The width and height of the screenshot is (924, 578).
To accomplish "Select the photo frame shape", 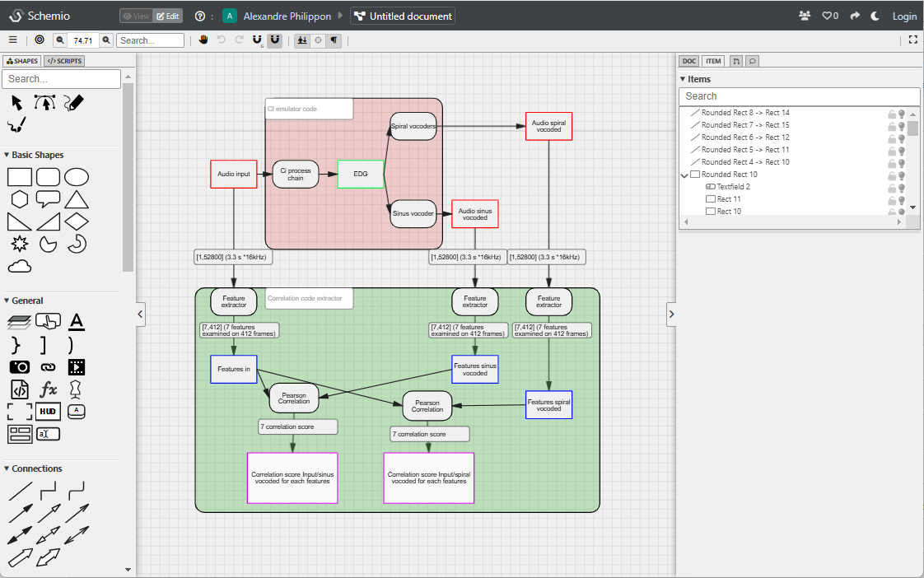I will tap(20, 367).
